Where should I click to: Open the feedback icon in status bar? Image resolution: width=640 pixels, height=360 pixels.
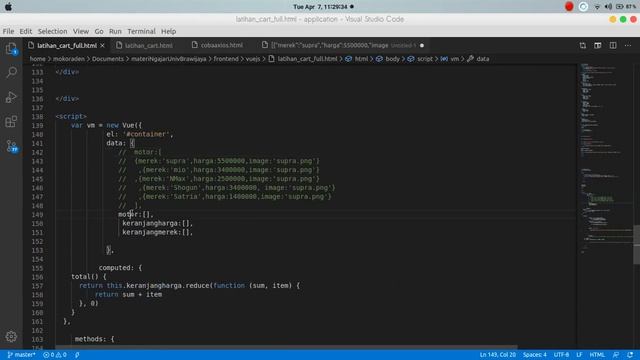click(x=616, y=355)
